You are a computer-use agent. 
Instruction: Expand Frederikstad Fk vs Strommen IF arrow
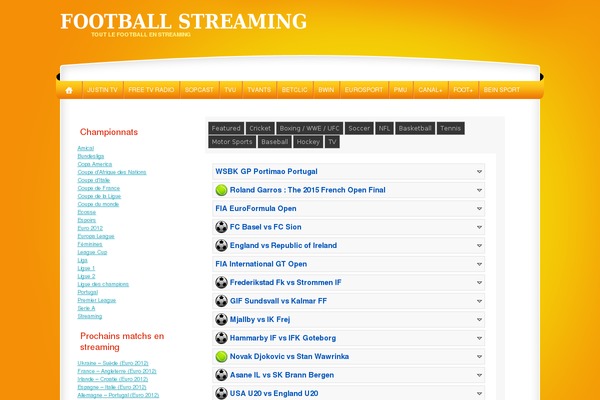(479, 282)
